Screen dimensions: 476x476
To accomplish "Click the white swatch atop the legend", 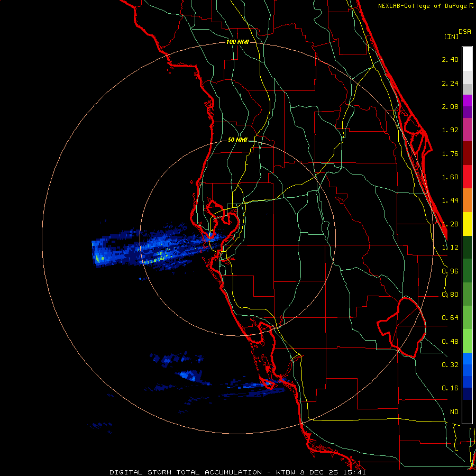I will point(467,59).
